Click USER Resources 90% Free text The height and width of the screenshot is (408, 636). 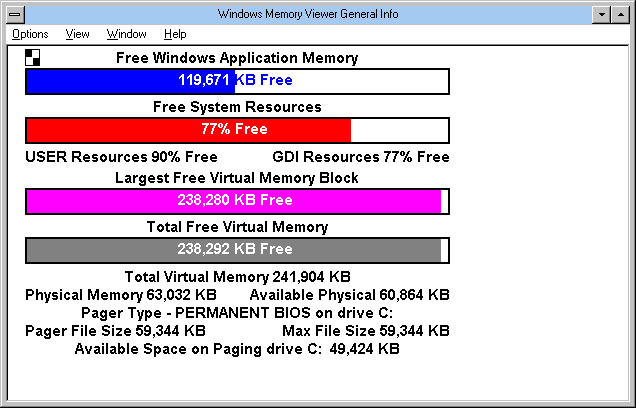(121, 157)
